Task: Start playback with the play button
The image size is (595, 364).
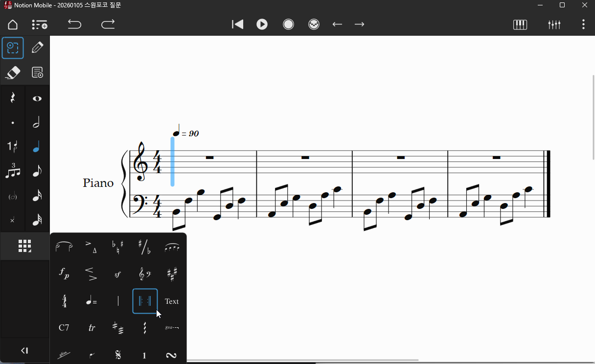Action: 262,24
